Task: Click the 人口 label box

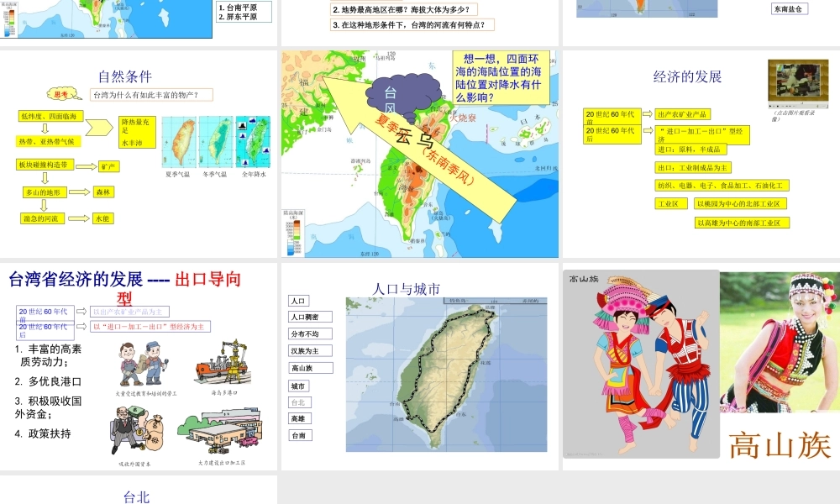Action: [298, 301]
